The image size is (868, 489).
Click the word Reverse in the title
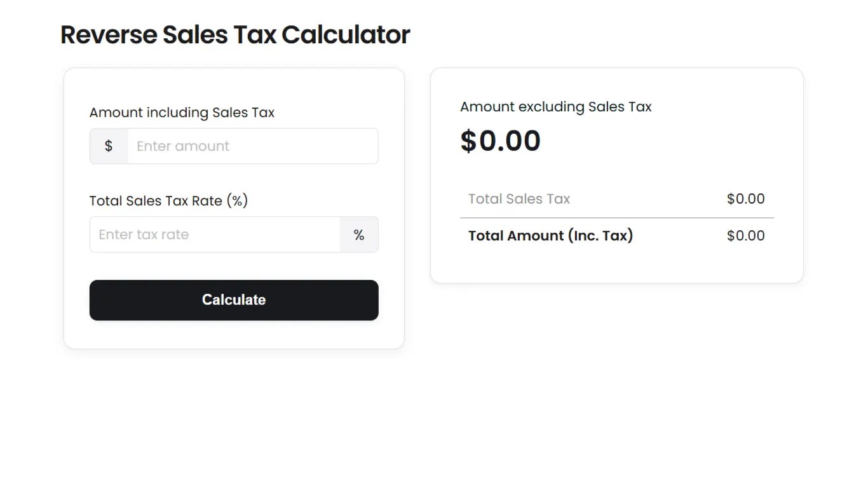108,35
